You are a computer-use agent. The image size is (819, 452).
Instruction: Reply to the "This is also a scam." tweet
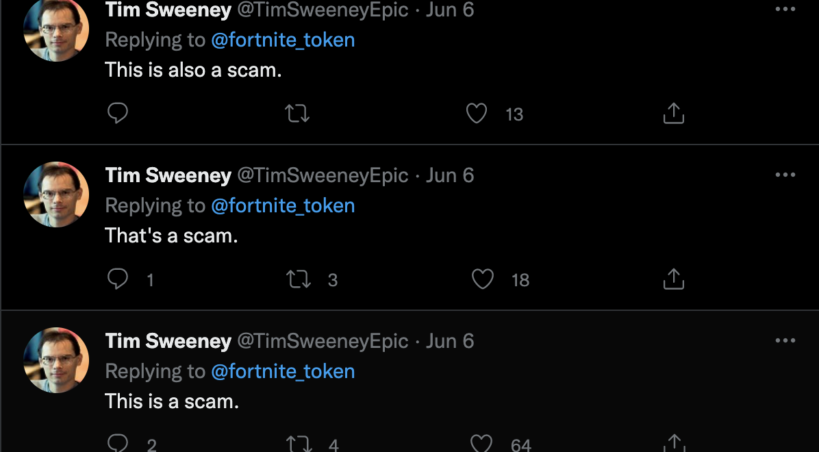(x=118, y=113)
